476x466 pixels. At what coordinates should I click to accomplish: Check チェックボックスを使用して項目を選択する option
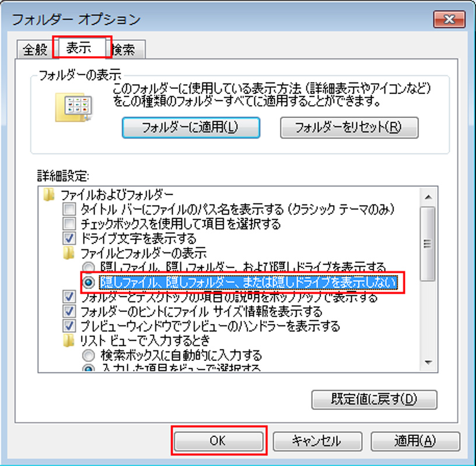click(x=69, y=224)
